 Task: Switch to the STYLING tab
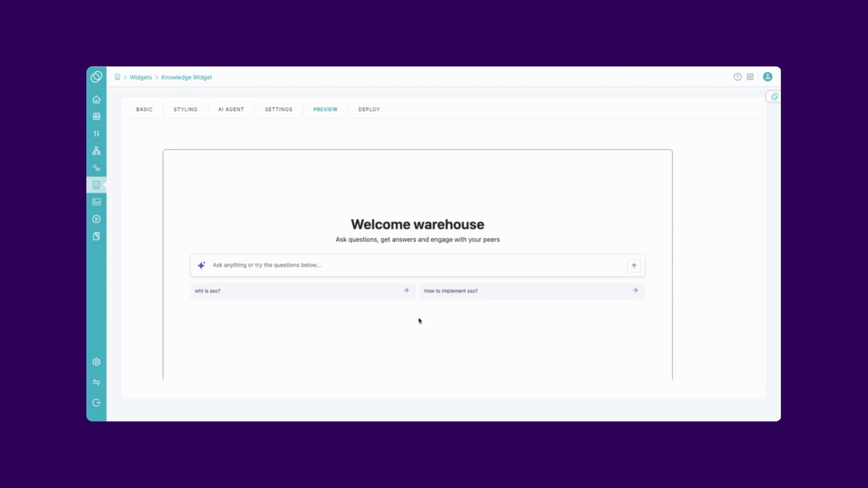click(x=185, y=109)
